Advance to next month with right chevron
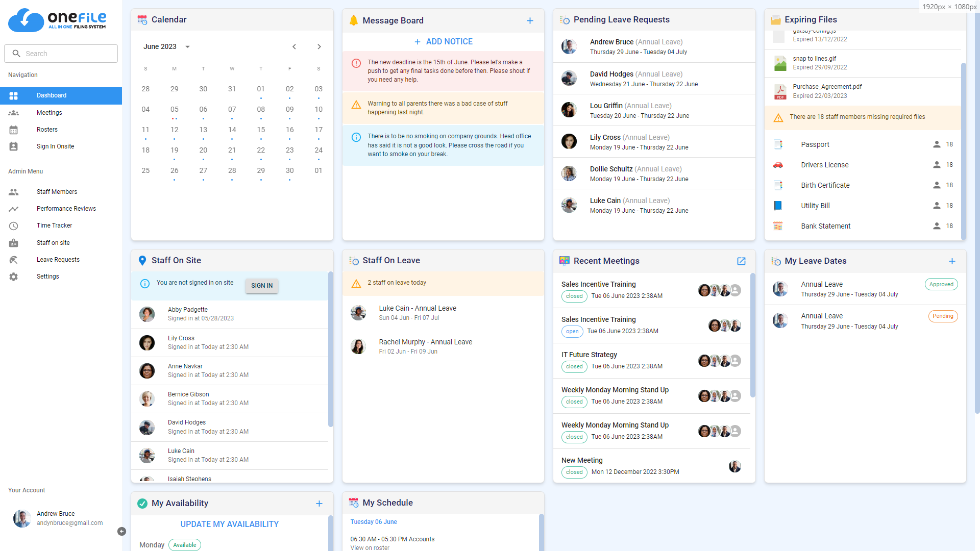Viewport: 980px width, 551px height. [319, 46]
